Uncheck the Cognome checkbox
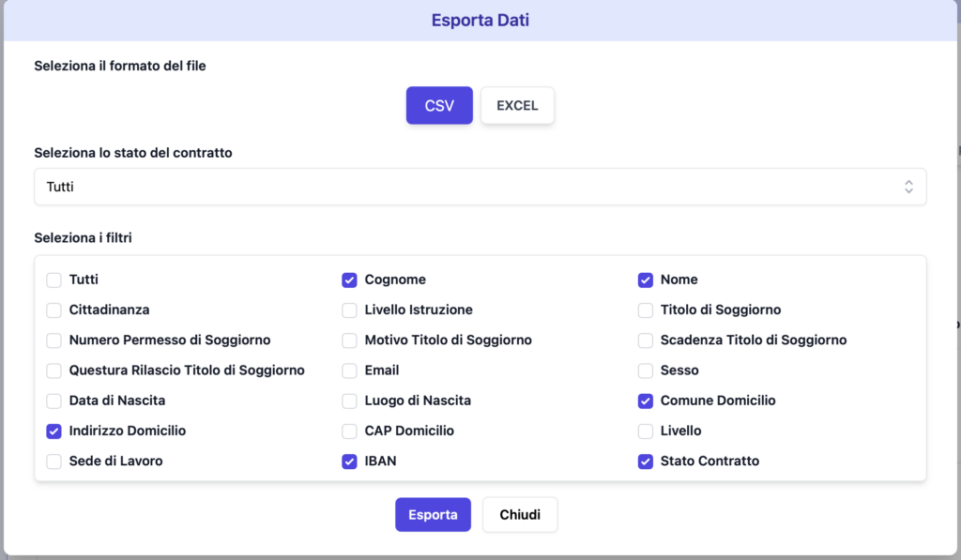Image resolution: width=961 pixels, height=560 pixels. pyautogui.click(x=349, y=280)
